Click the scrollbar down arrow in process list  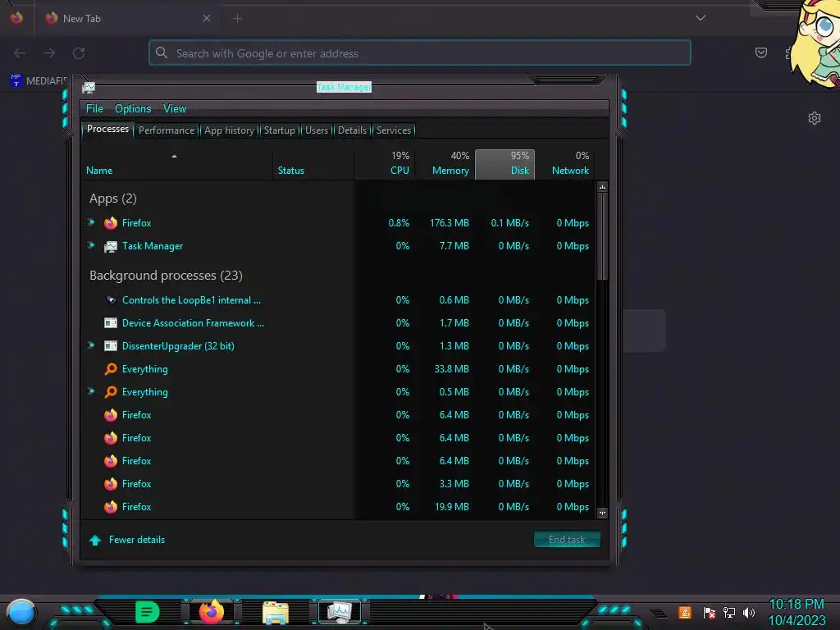click(x=602, y=514)
